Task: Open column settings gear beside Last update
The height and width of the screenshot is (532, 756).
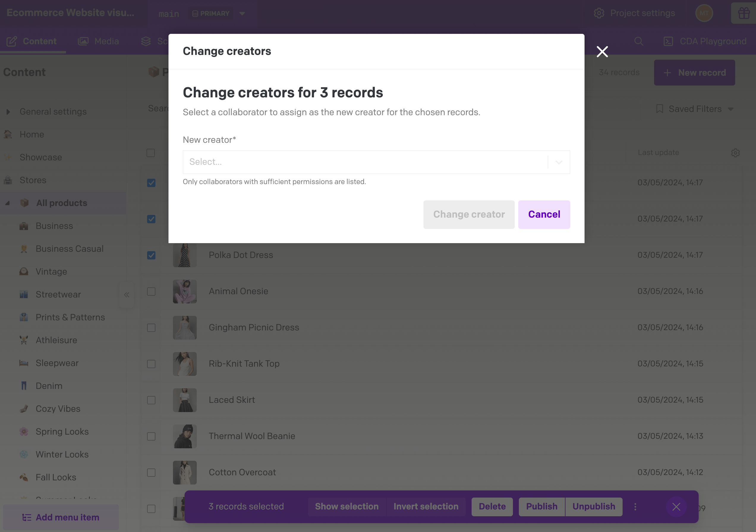Action: 735,153
